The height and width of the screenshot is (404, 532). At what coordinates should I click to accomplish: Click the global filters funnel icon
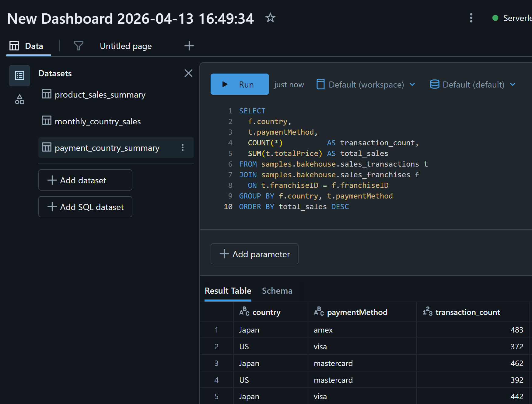[79, 46]
